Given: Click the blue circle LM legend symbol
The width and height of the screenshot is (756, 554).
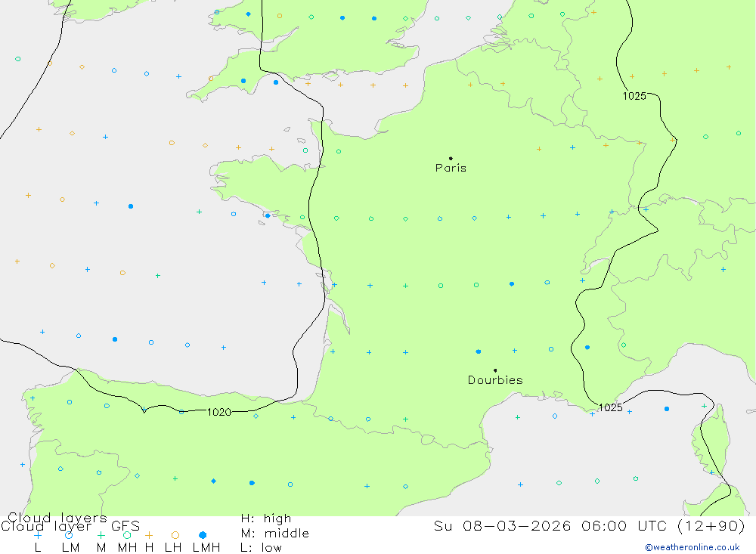Looking at the screenshot, I should (x=69, y=535).
